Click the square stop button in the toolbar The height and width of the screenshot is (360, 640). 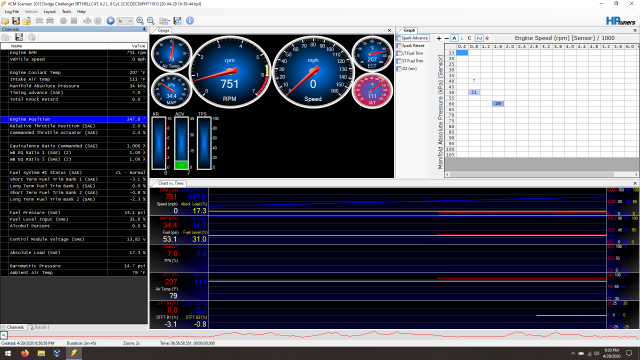74,21
